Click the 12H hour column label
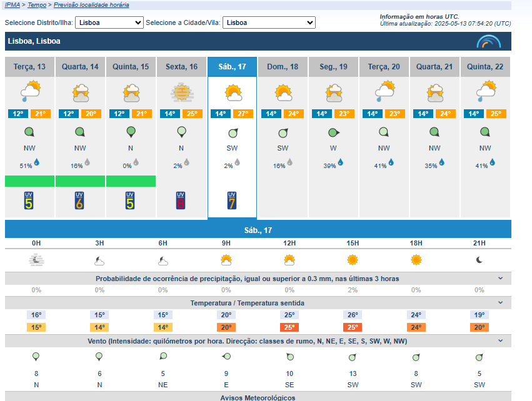 [x=289, y=243]
